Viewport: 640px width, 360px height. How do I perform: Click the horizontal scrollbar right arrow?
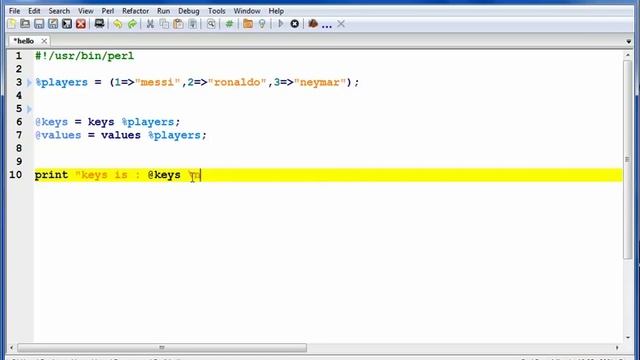(x=617, y=348)
